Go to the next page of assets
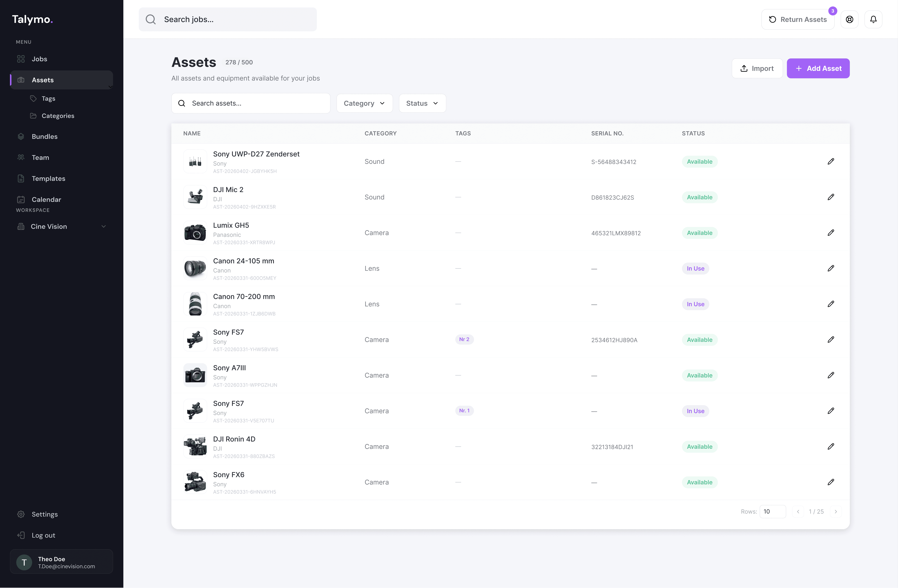This screenshot has width=898, height=588. 836,511
